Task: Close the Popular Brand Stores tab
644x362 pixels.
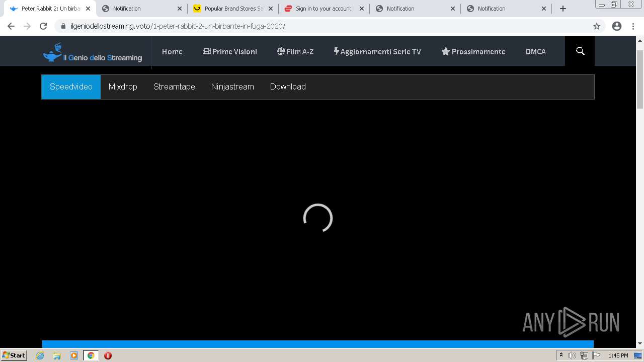Action: (x=270, y=9)
